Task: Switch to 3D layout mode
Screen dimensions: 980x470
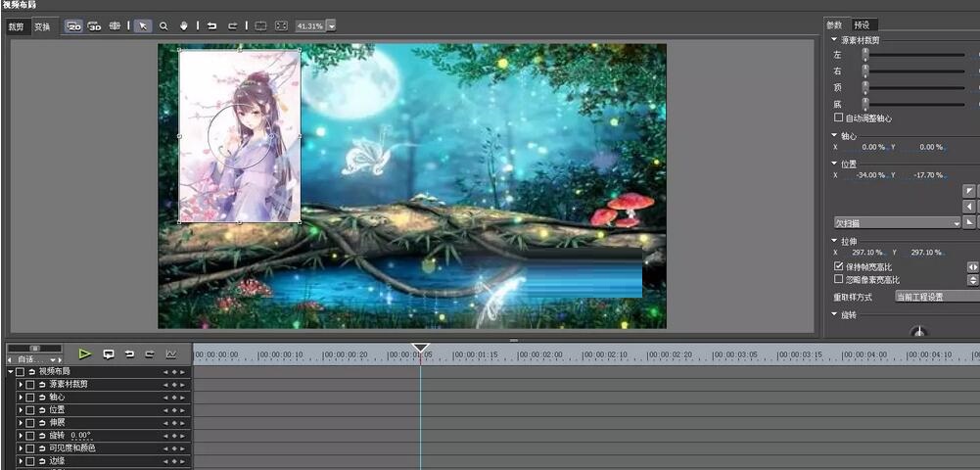Action: pyautogui.click(x=94, y=26)
